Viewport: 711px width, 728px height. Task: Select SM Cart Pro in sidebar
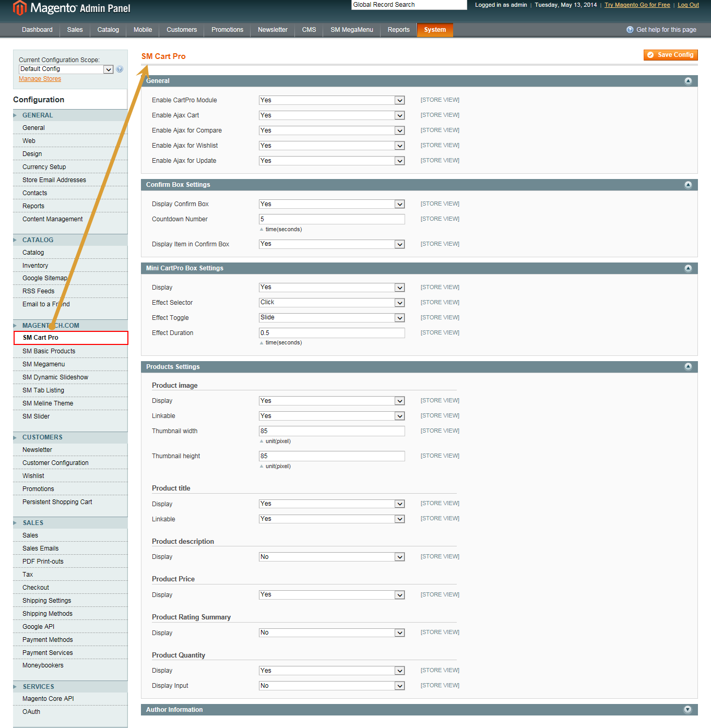tap(70, 338)
